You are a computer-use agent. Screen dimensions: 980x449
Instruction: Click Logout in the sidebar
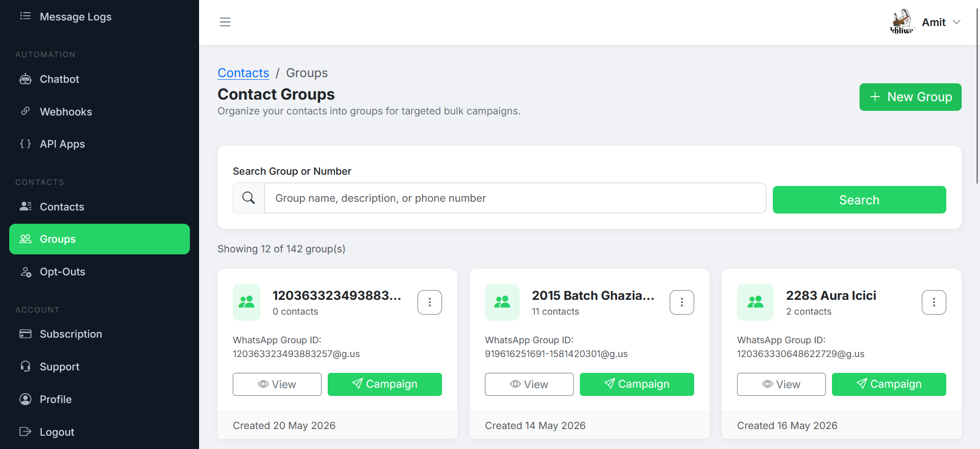coord(100,432)
